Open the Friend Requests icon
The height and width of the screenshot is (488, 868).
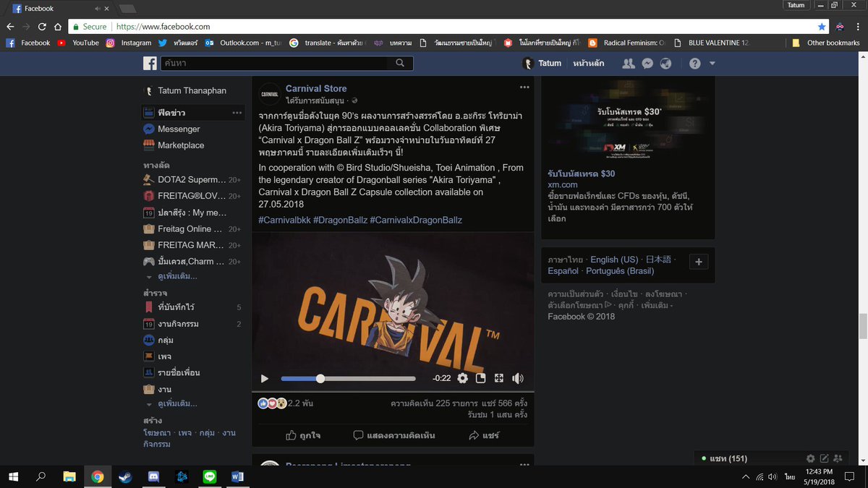pos(629,64)
